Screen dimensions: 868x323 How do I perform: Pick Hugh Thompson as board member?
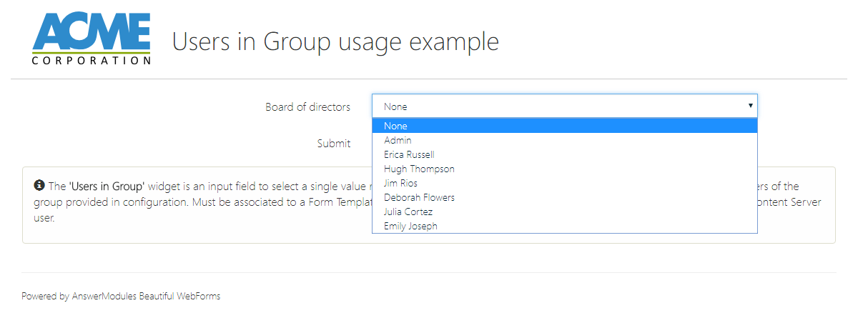click(x=419, y=169)
